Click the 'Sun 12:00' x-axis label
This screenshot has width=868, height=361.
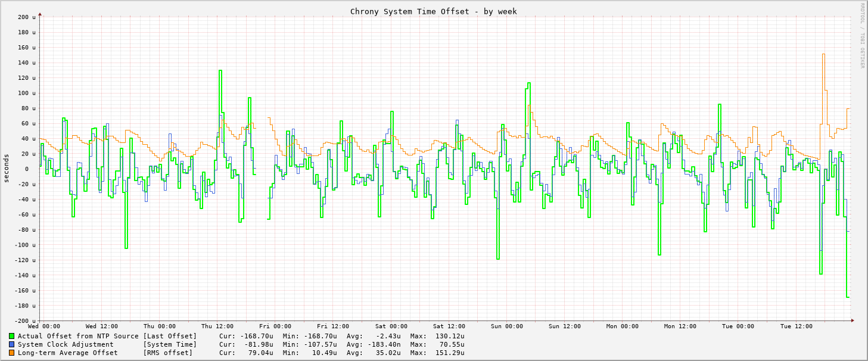pos(565,326)
